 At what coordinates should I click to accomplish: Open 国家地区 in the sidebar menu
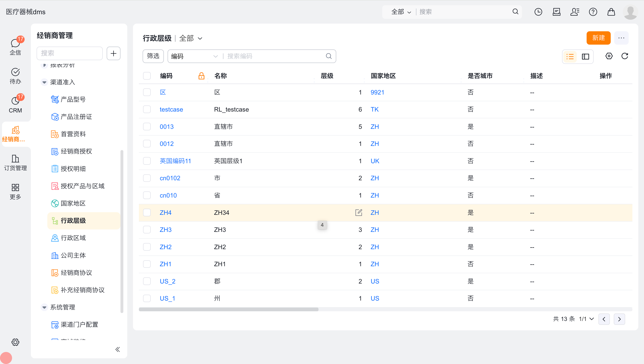tap(73, 203)
